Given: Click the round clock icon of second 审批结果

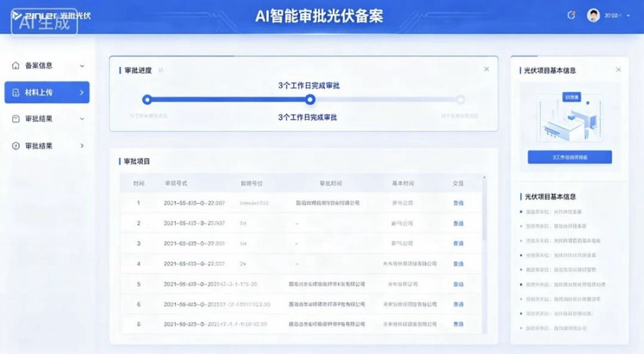Looking at the screenshot, I should point(16,146).
